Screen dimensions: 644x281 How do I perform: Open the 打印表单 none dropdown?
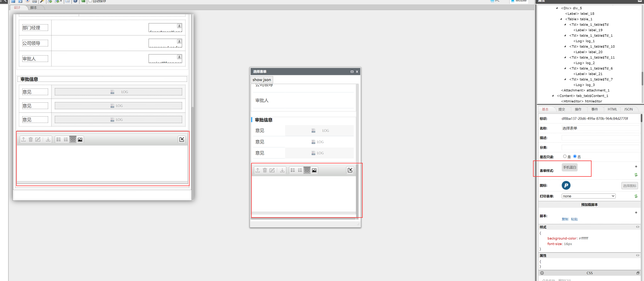point(588,196)
